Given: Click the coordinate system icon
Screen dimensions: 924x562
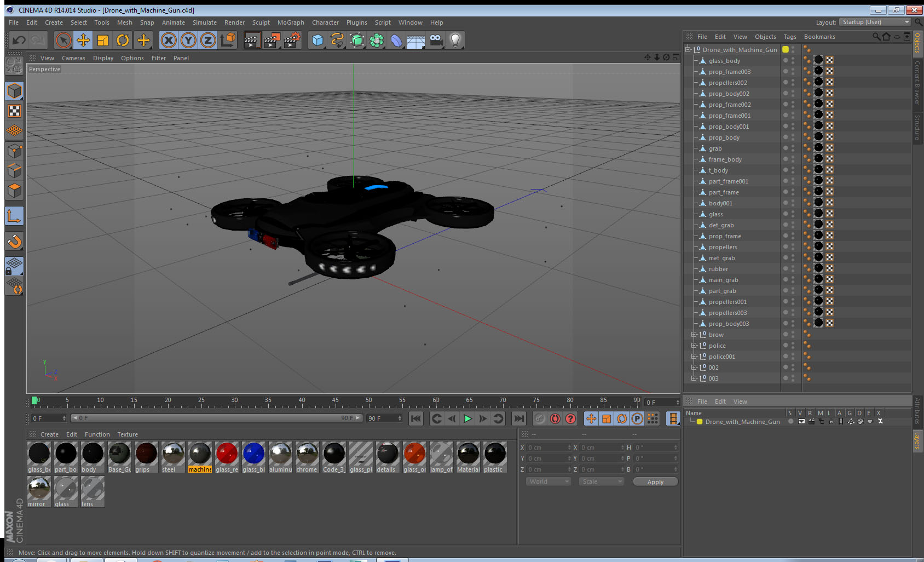Looking at the screenshot, I should click(x=228, y=40).
